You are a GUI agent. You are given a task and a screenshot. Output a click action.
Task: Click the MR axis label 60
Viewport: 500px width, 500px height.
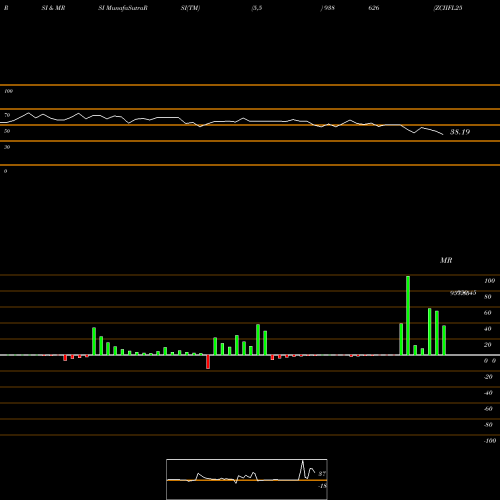[x=487, y=313]
